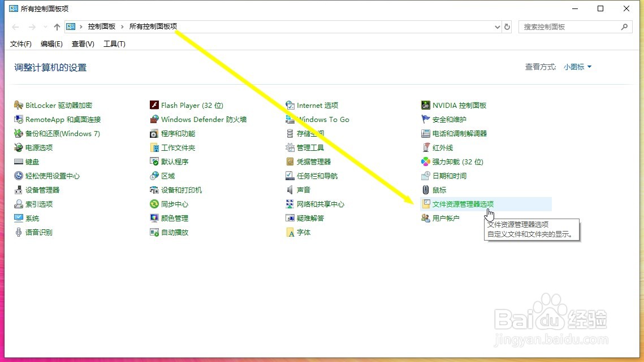Go up one level with up arrow
This screenshot has width=644, height=362.
(57, 27)
